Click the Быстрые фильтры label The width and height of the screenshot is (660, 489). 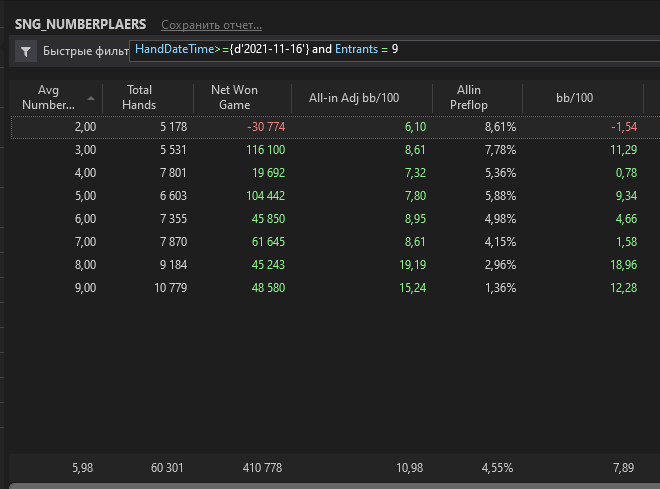[85, 51]
